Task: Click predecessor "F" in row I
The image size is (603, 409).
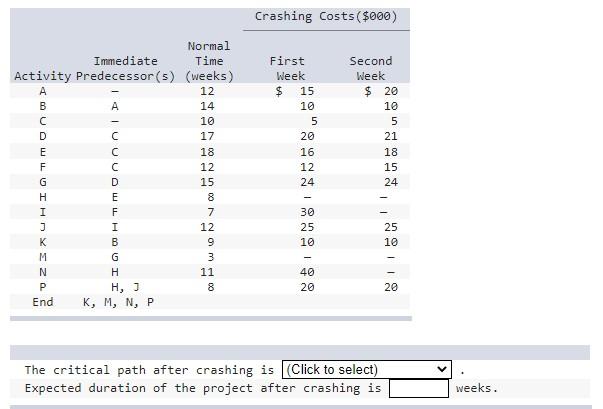Action: click(x=115, y=212)
